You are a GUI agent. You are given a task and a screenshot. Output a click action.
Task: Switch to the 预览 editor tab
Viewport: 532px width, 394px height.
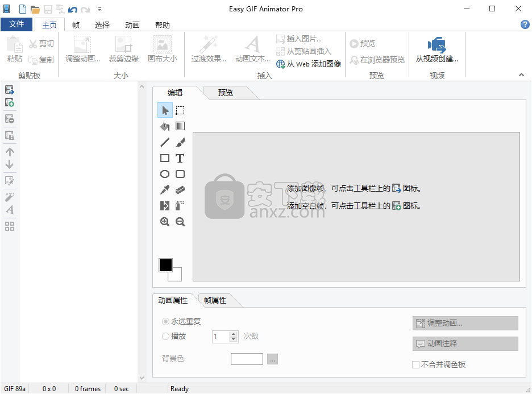point(225,93)
